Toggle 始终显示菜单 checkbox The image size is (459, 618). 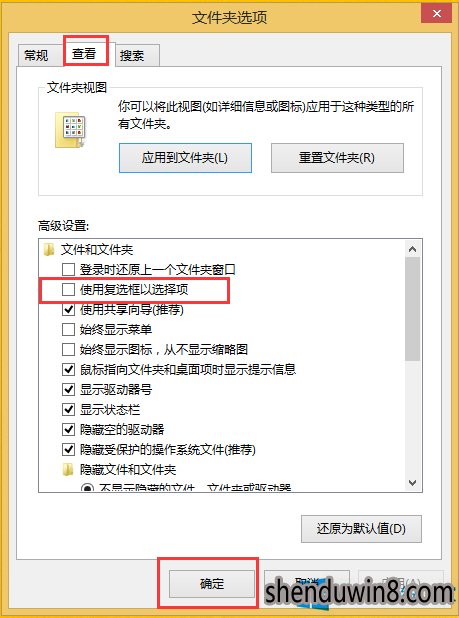pyautogui.click(x=69, y=329)
